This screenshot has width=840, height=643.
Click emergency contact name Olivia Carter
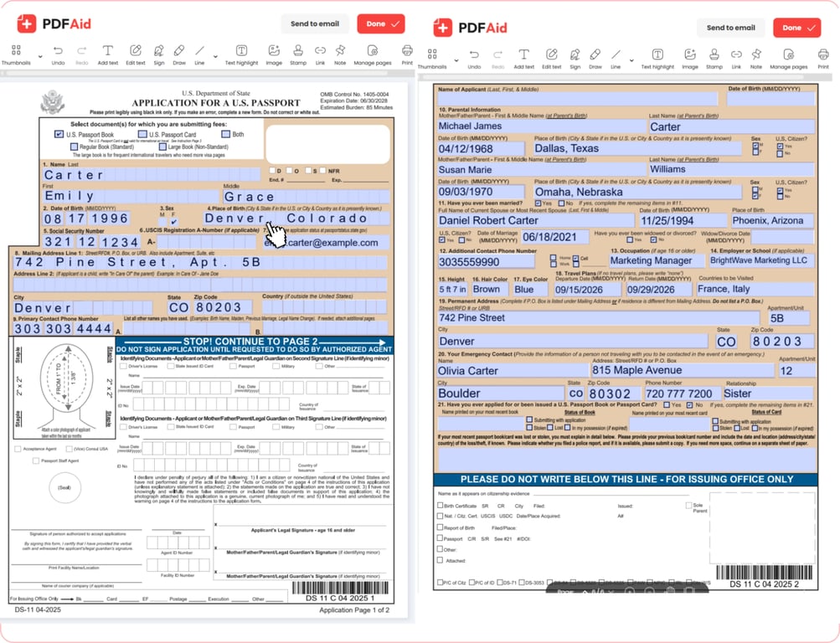click(513, 371)
